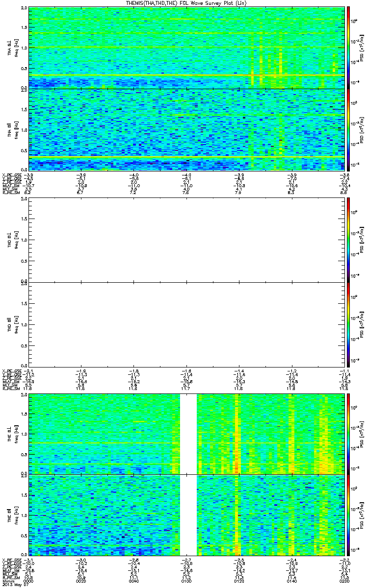Click the X_RE_GSE row label under THD panels
This screenshot has height=588, width=368.
[11, 371]
